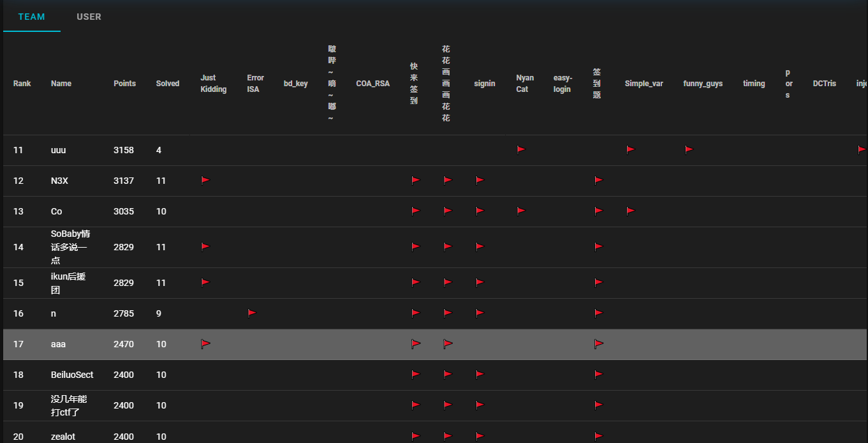
Task: Click Co's Simple_var flag icon
Action: pyautogui.click(x=630, y=211)
